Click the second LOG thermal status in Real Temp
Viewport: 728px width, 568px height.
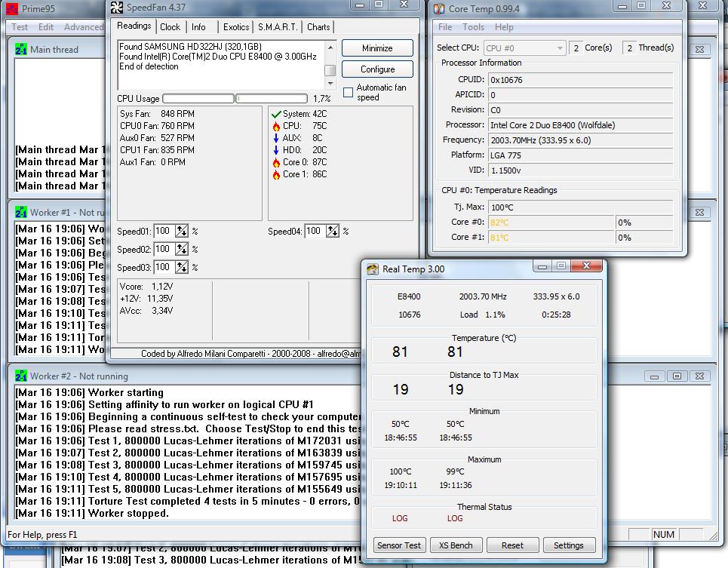[x=455, y=518]
